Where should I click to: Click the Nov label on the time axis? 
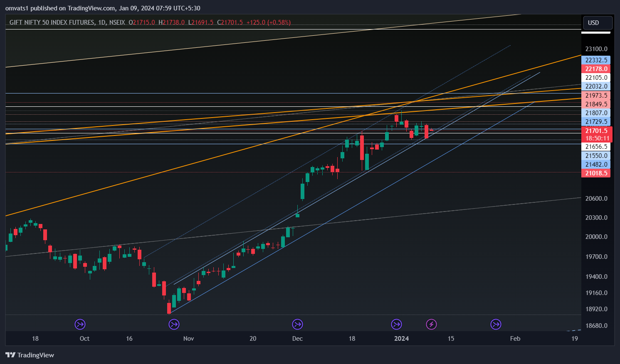click(x=189, y=339)
